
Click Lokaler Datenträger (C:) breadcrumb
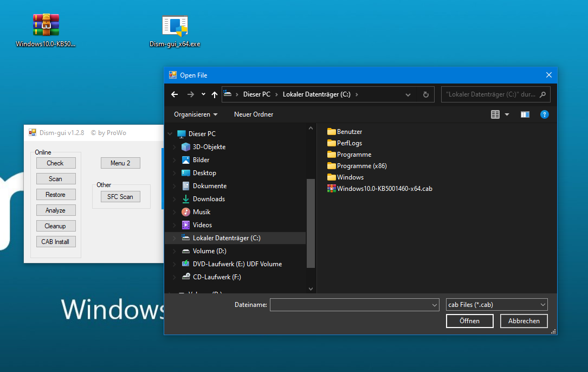(316, 94)
